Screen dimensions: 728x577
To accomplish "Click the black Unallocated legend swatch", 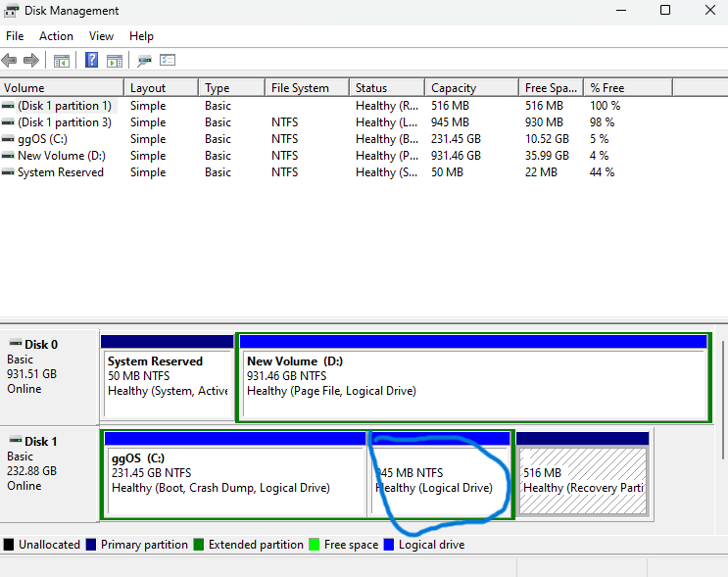I will point(9,544).
